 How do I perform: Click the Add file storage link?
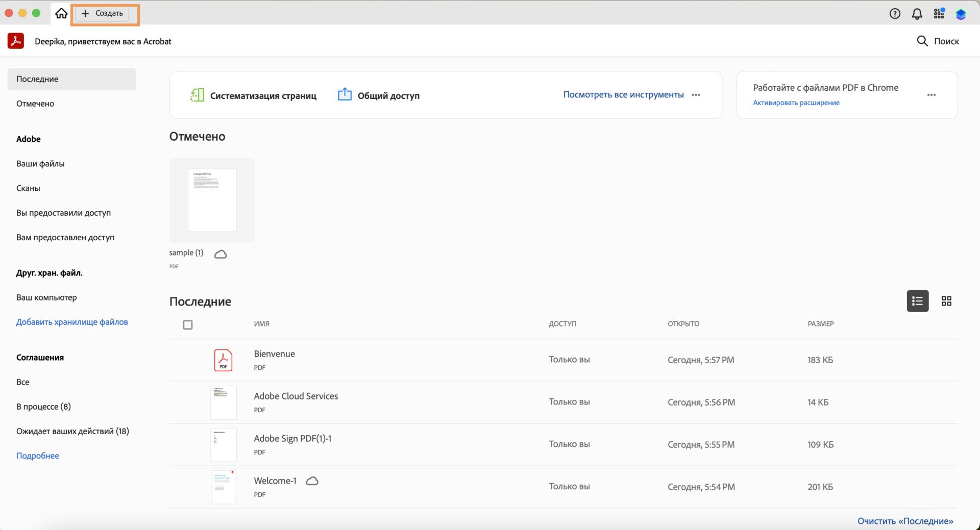click(72, 322)
